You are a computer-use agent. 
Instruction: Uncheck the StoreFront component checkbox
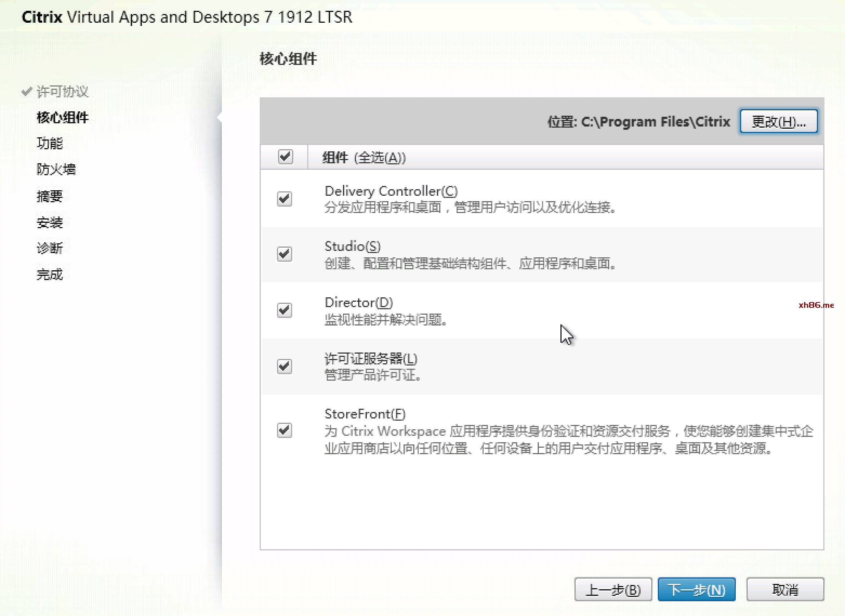tap(284, 430)
